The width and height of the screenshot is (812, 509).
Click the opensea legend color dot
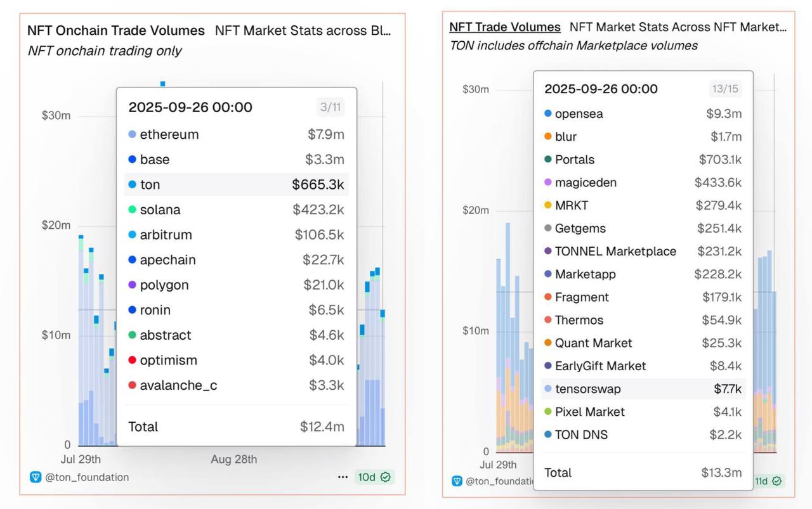point(548,114)
